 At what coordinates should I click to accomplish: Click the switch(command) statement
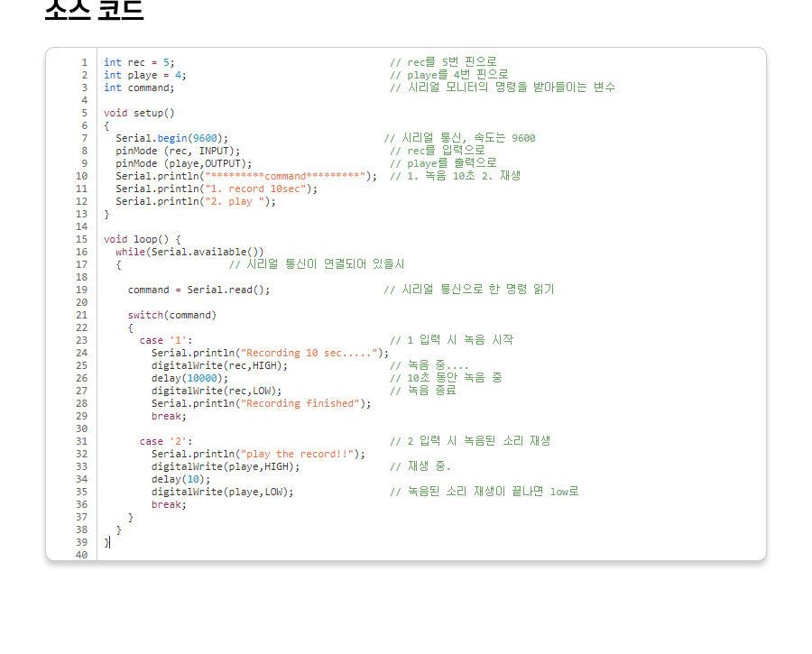[171, 315]
